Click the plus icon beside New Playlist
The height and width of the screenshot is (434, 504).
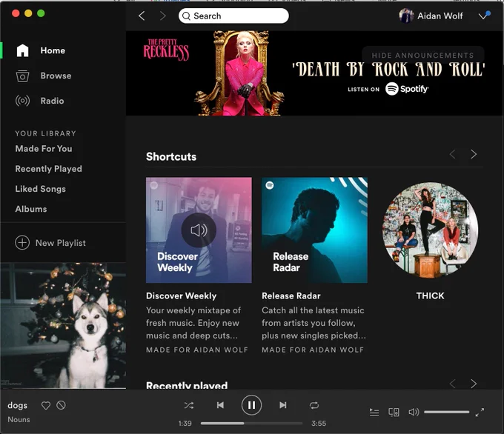(22, 242)
